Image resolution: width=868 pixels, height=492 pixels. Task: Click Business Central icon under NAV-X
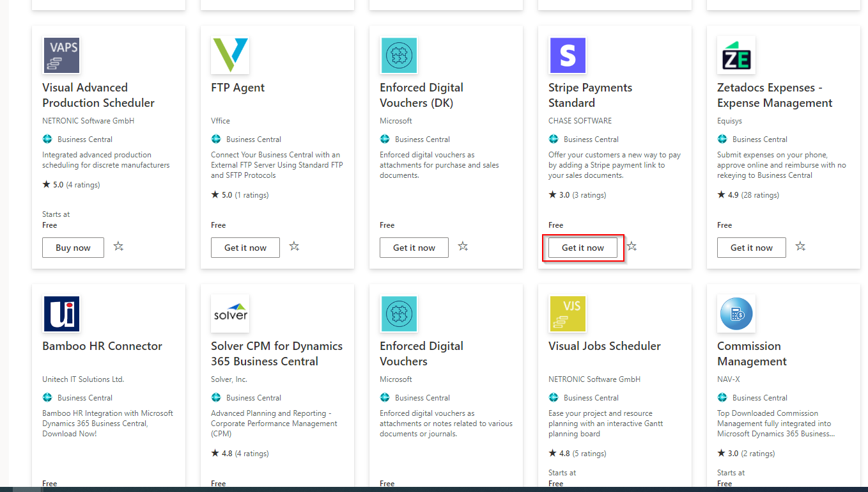[722, 397]
